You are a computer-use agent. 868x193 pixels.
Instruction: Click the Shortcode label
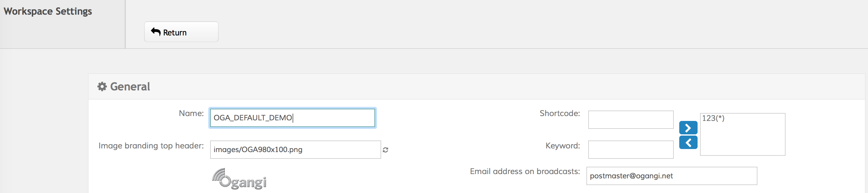click(559, 114)
